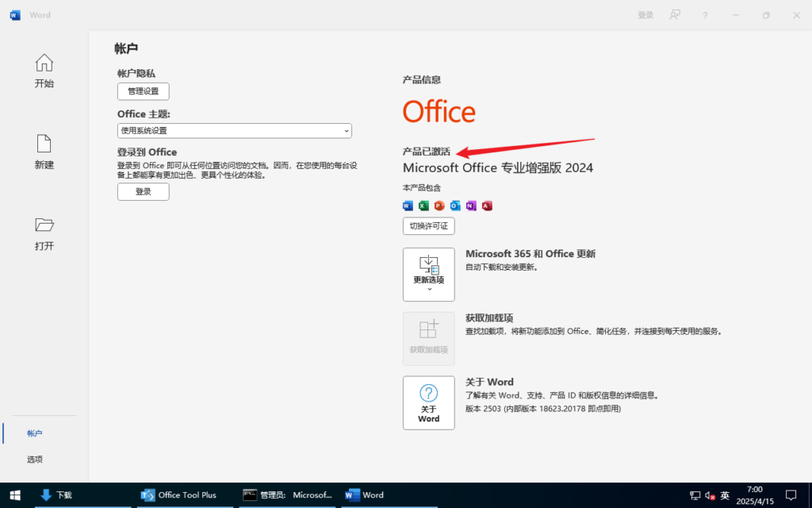
Task: Click the Access product icon
Action: tap(487, 206)
